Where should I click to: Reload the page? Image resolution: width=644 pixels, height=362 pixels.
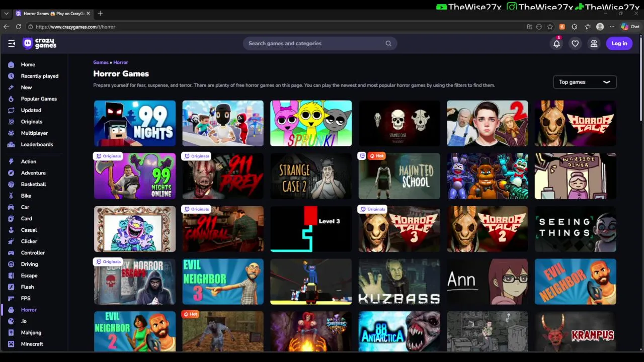(19, 27)
